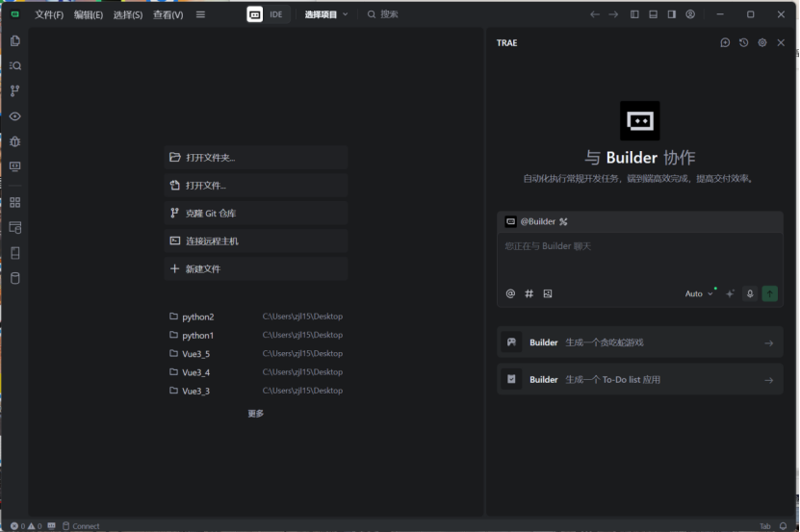
Task: Open recent project Vue3_3
Action: pos(256,391)
